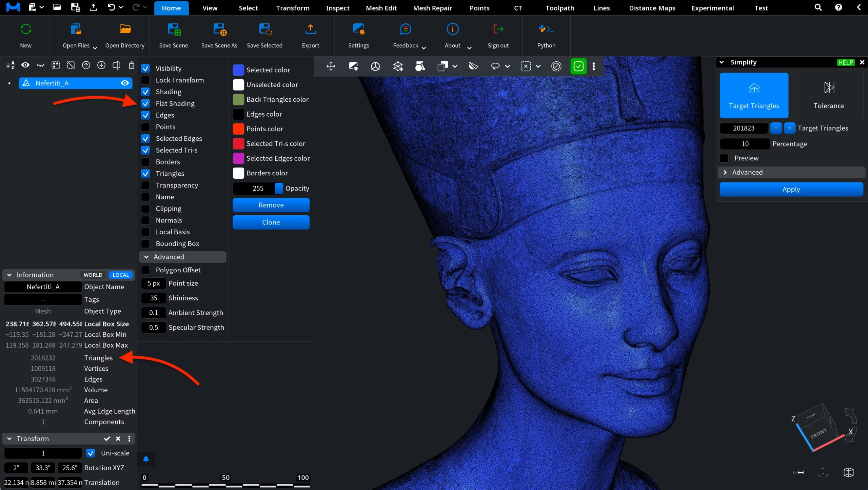Click the Remove button
Screen dimensions: 868x490
pyautogui.click(x=271, y=205)
